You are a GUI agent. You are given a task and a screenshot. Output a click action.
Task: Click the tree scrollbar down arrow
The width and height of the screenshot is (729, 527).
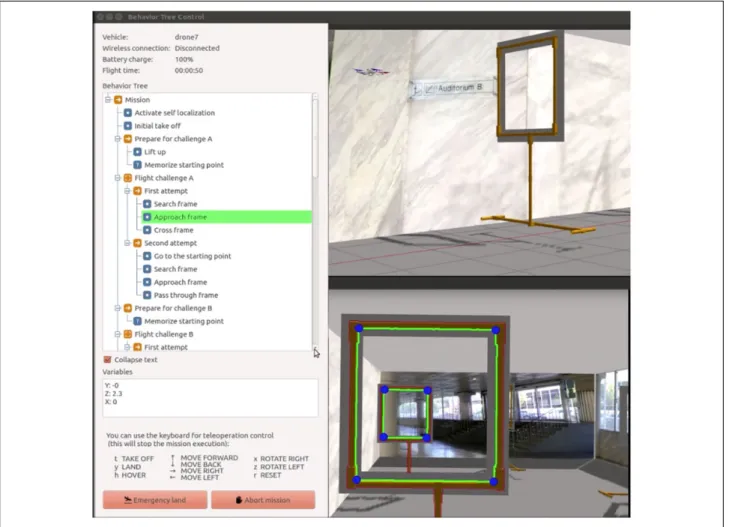click(x=315, y=349)
